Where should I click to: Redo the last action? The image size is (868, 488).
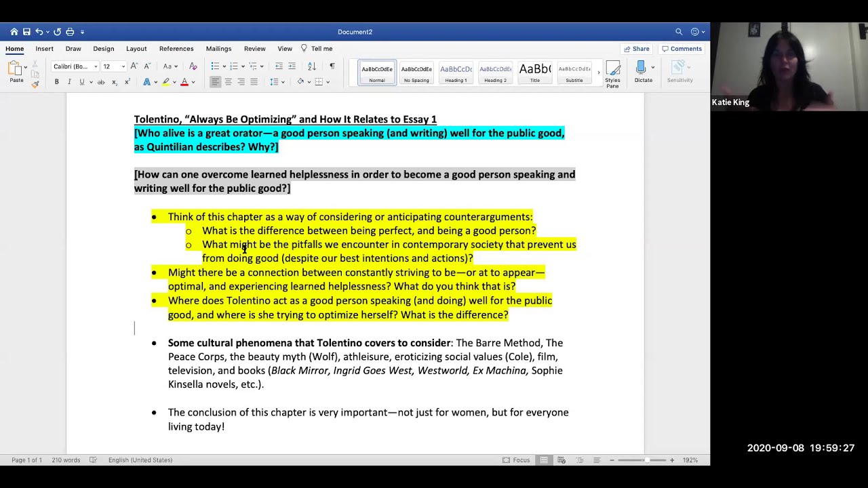(x=58, y=32)
